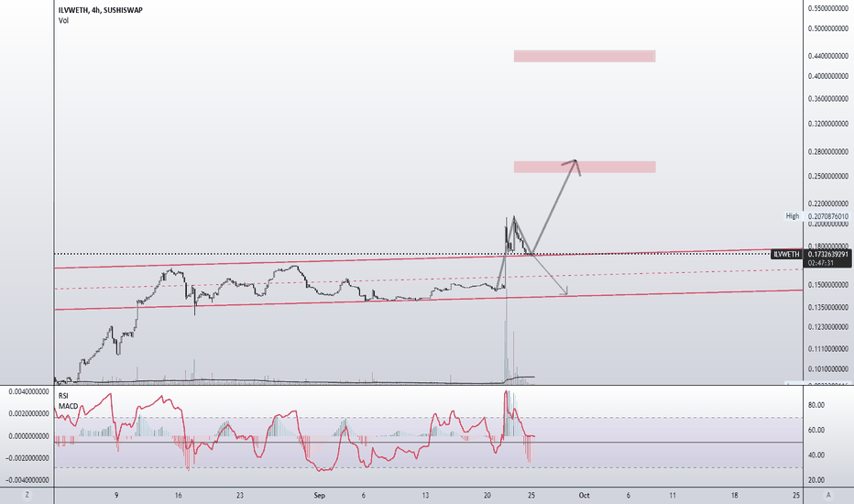Viewport: 854px width, 504px height.
Task: Click the 0.1110000000 price axis label
Action: [x=827, y=349]
